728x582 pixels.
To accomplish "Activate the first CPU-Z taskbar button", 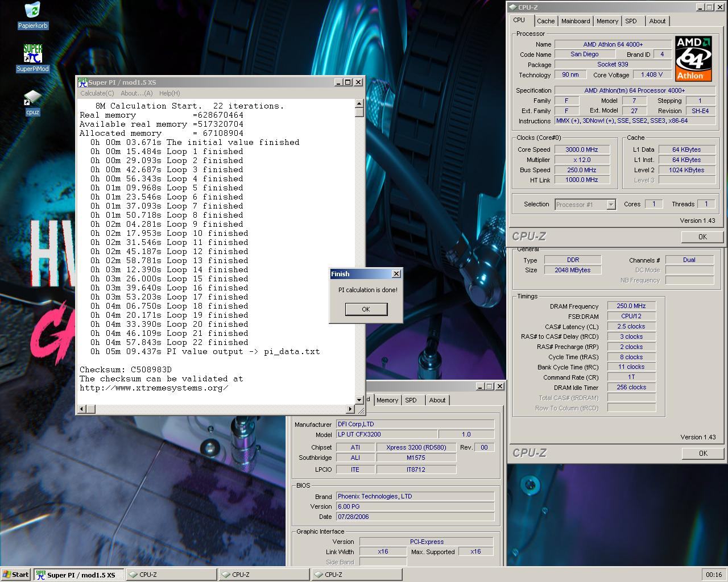I will [x=171, y=575].
